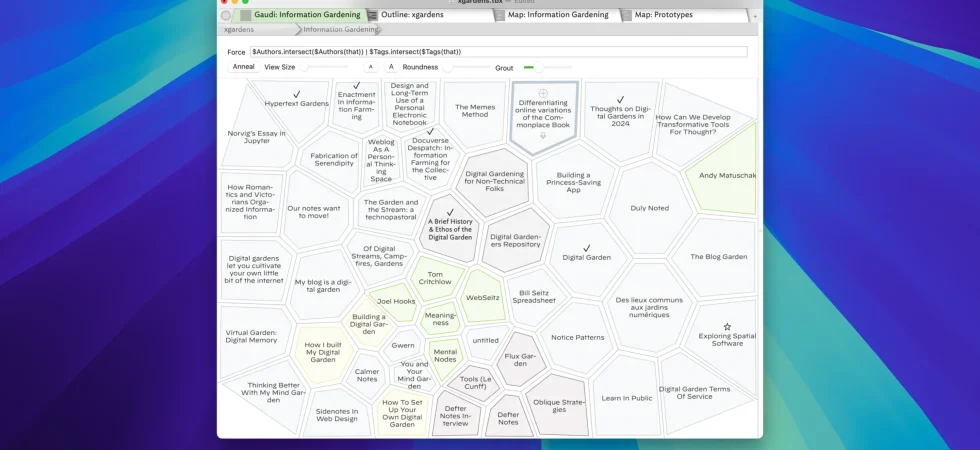Click the checkmark on the Digital Garden cell

click(x=586, y=248)
